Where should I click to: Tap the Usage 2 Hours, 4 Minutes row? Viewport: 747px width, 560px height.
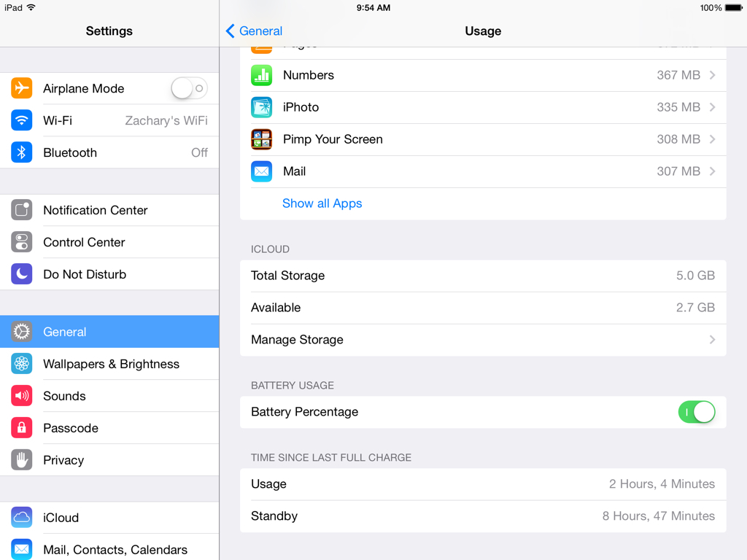(x=483, y=484)
